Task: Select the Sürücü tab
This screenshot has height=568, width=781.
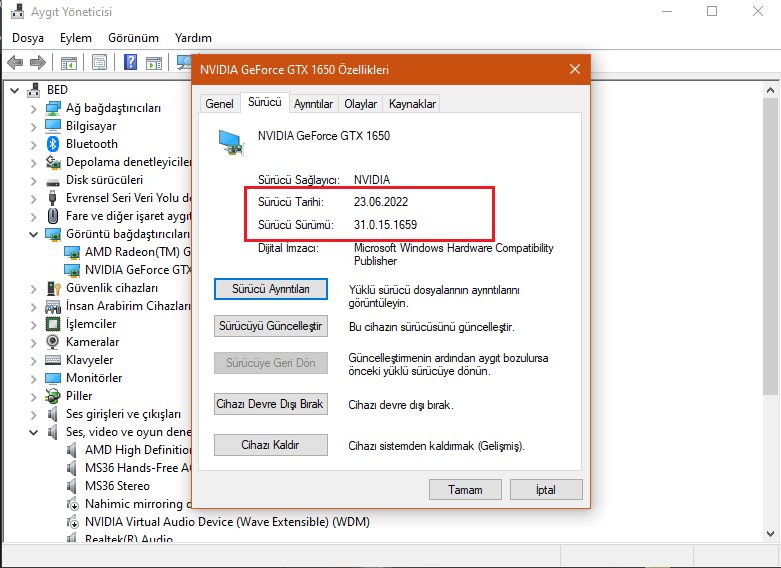Action: pos(264,102)
